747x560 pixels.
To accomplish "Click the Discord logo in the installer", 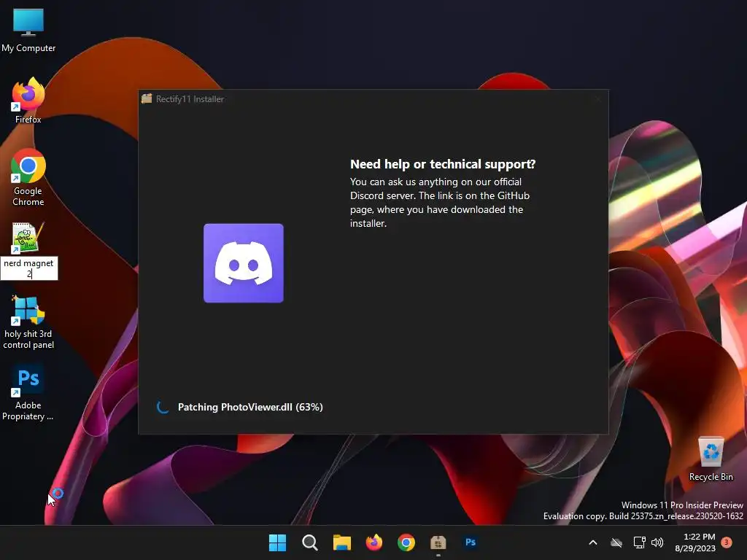I will click(x=244, y=262).
